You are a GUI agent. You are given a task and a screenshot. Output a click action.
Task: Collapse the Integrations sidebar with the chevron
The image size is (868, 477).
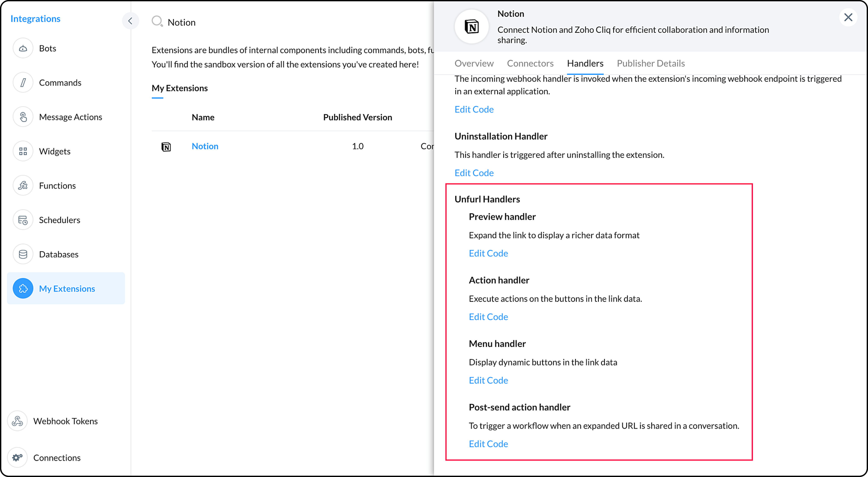pos(130,21)
